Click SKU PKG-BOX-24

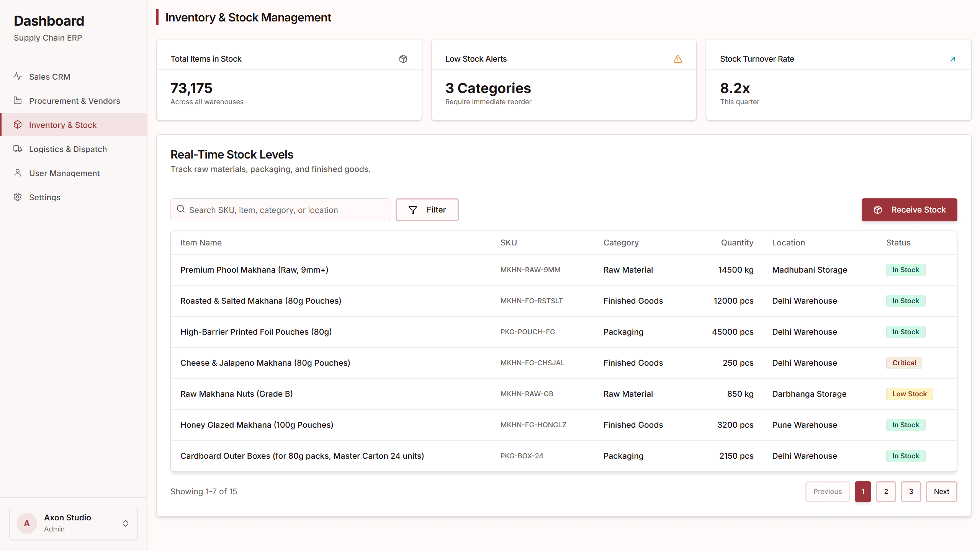click(522, 456)
